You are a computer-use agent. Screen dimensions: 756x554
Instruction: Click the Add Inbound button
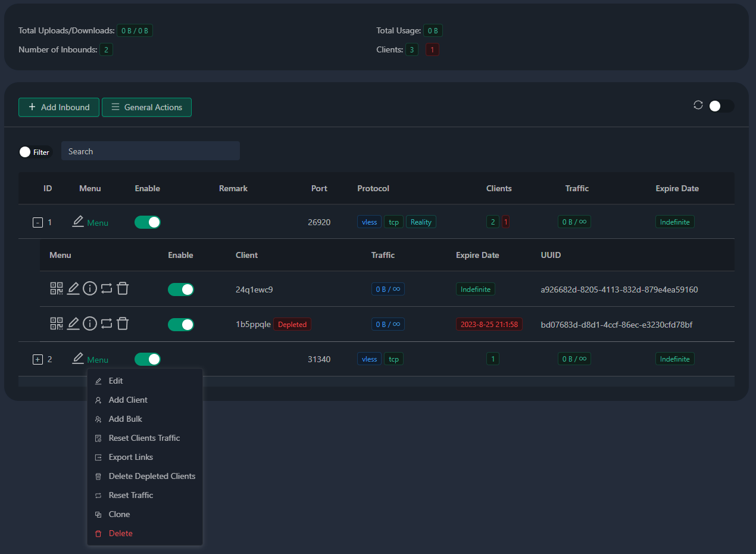tap(59, 107)
